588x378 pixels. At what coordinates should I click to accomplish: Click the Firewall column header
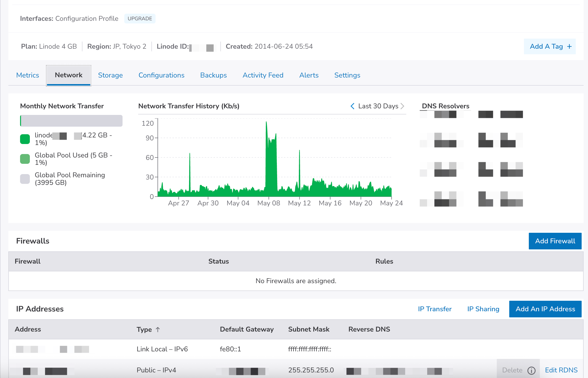click(27, 261)
